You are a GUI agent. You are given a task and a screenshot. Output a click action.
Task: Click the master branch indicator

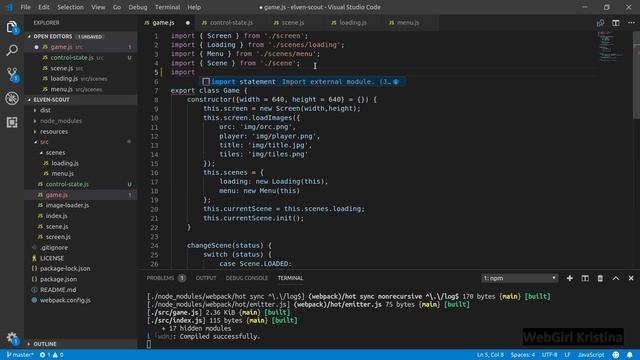20,355
